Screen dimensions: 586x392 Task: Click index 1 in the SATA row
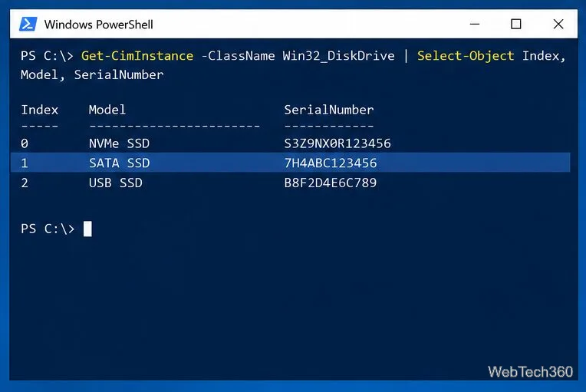click(25, 163)
